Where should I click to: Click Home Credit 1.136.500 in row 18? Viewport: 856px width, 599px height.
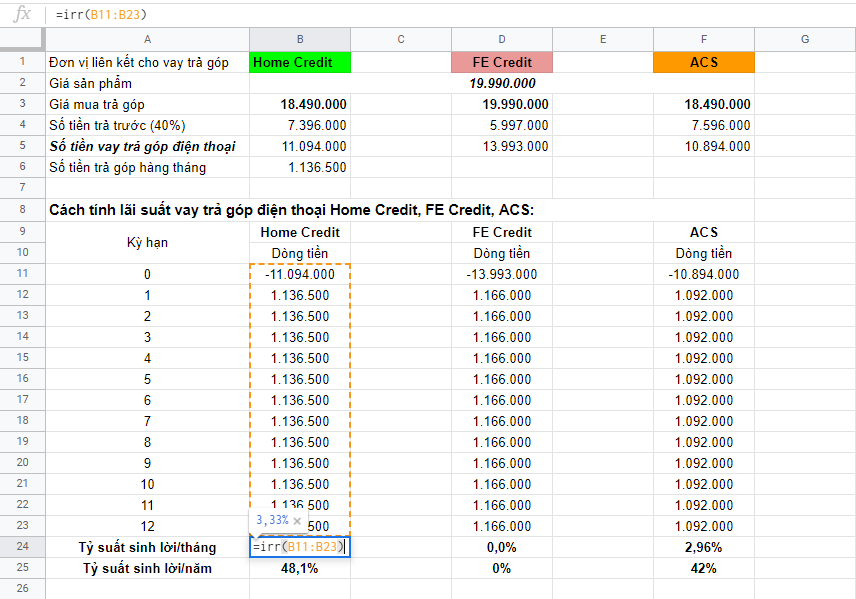pyautogui.click(x=300, y=422)
